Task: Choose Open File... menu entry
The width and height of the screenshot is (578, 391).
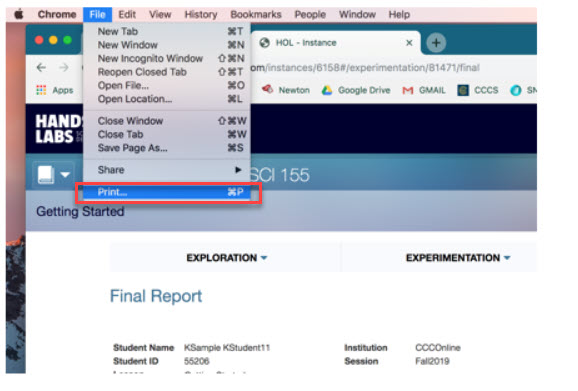Action: point(167,85)
